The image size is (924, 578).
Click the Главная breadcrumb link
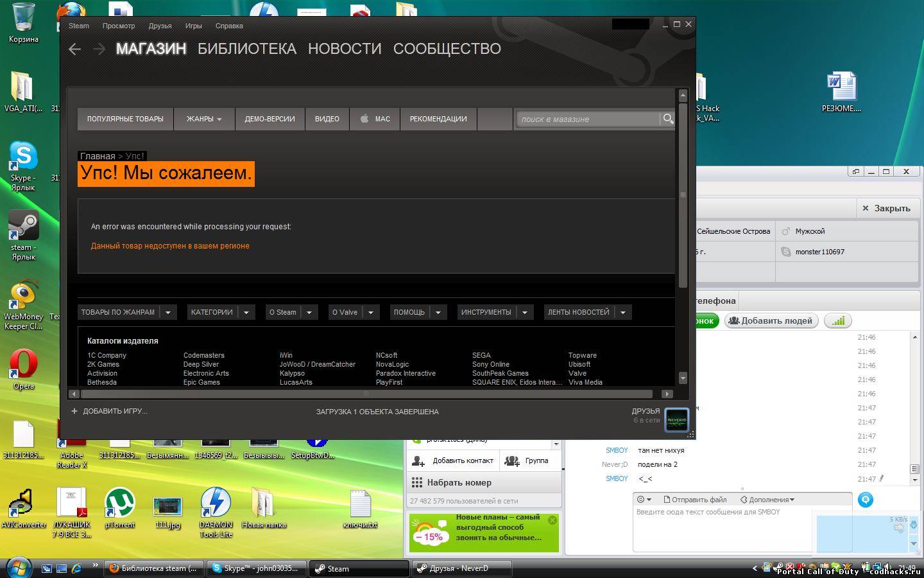tap(98, 156)
